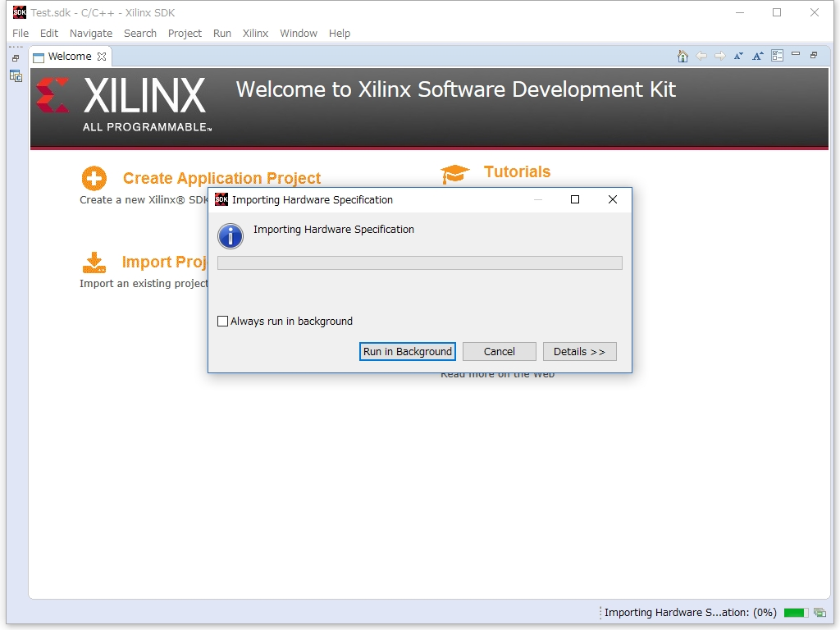The height and width of the screenshot is (630, 840).
Task: Open the Window menu
Action: point(299,33)
